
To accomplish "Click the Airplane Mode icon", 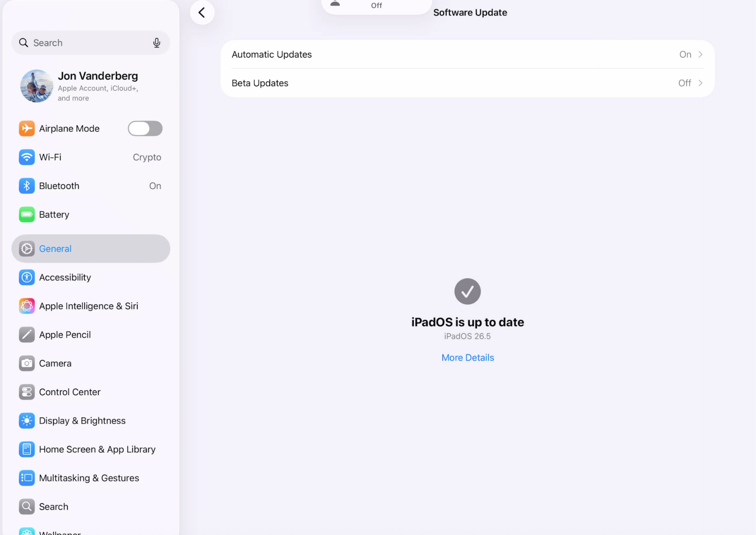I will (27, 128).
